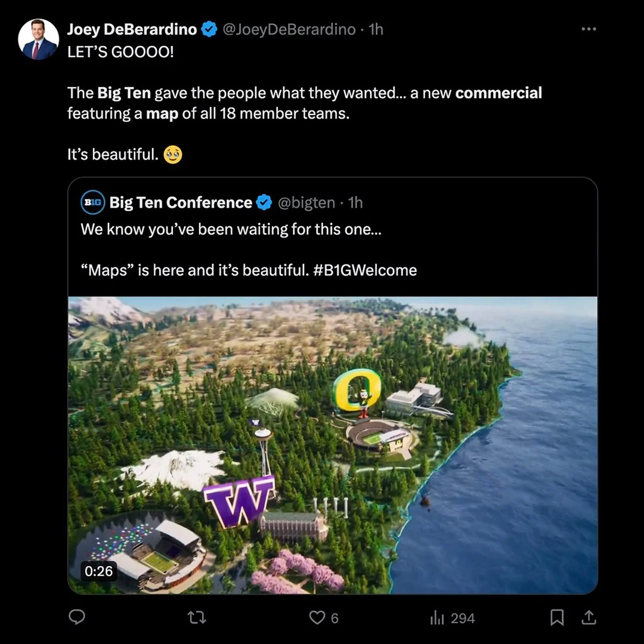Screen dimensions: 644x644
Task: Open Joey DeBerardino's profile picture
Action: (x=39, y=39)
